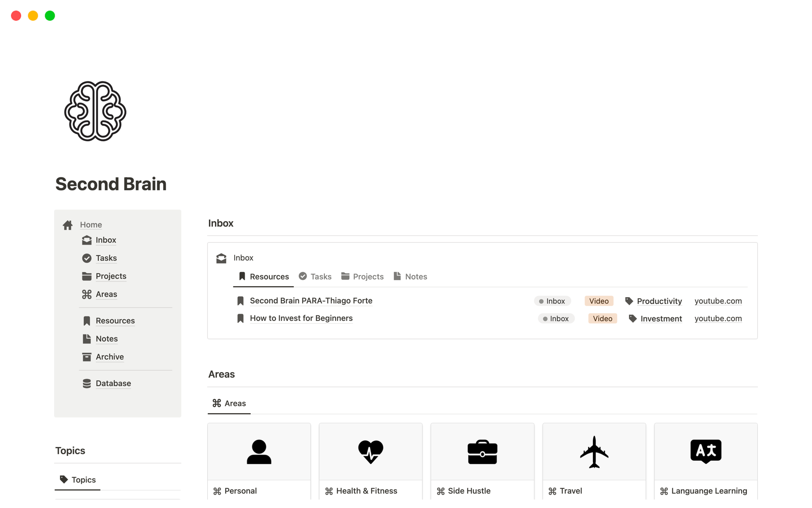Viewport: 812px width, 508px height.
Task: Open the Archive section in sidebar
Action: (x=109, y=356)
